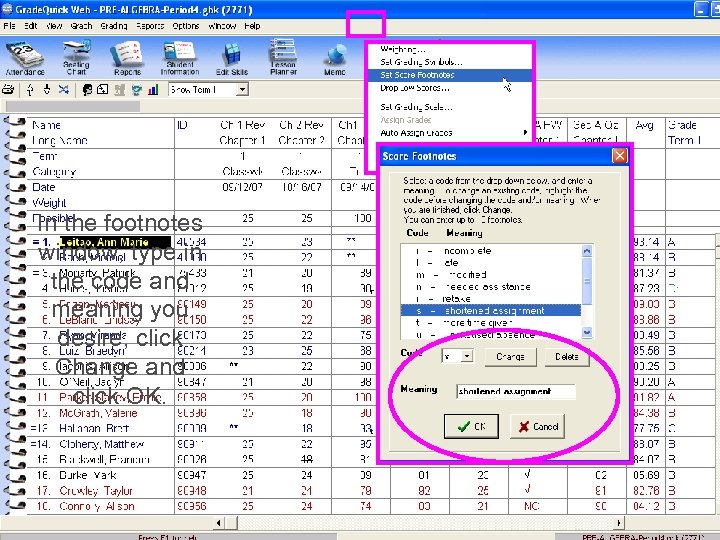Open the Code combo box in Score Footnotes

click(x=467, y=356)
